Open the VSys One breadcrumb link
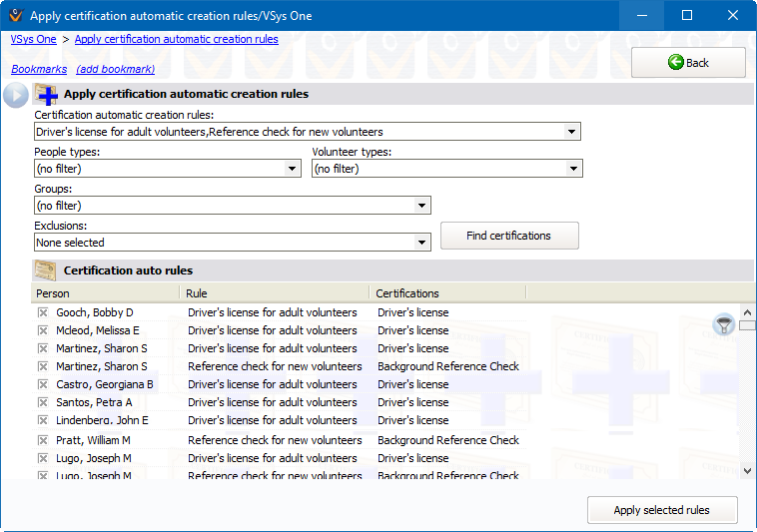The width and height of the screenshot is (757, 532). [x=33, y=39]
